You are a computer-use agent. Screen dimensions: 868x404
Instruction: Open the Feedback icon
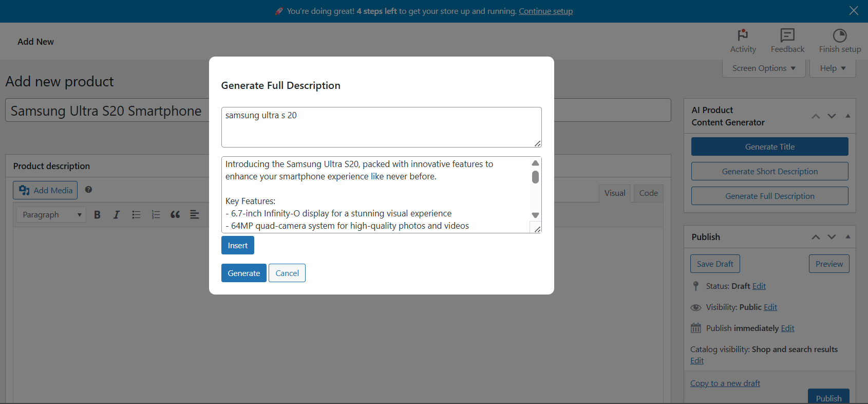pos(787,35)
